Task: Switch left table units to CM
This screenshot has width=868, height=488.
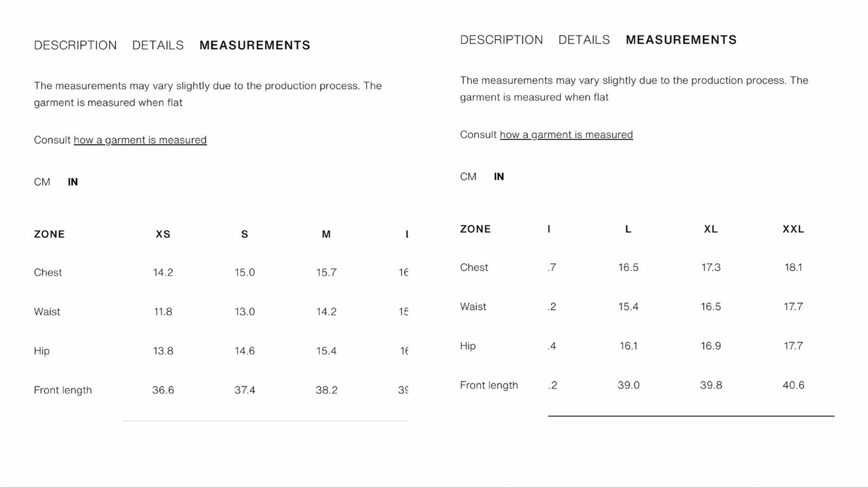Action: (x=42, y=182)
